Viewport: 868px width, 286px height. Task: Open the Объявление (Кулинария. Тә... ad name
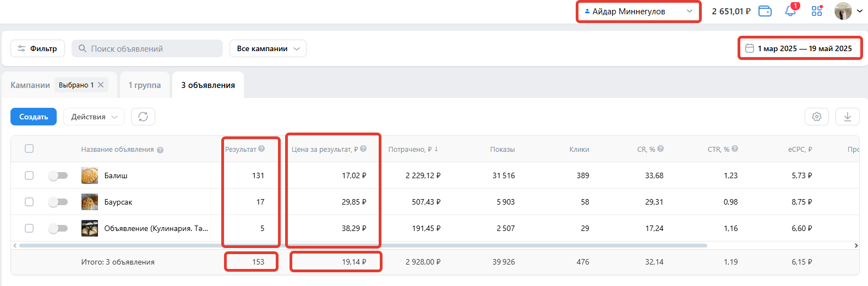[156, 228]
